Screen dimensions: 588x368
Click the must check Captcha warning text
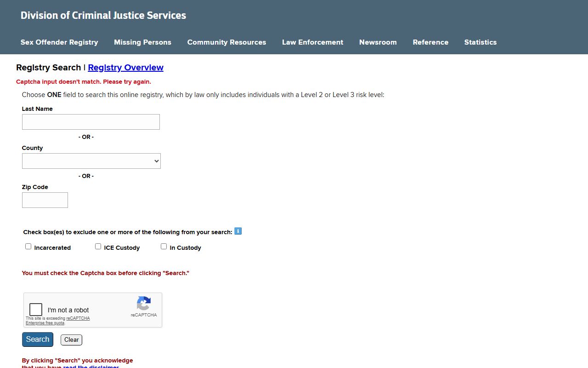coord(106,273)
